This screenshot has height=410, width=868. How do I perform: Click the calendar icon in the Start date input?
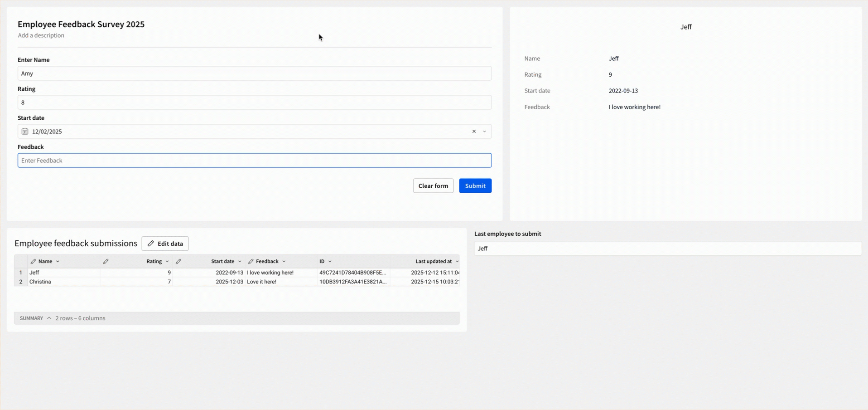[25, 132]
